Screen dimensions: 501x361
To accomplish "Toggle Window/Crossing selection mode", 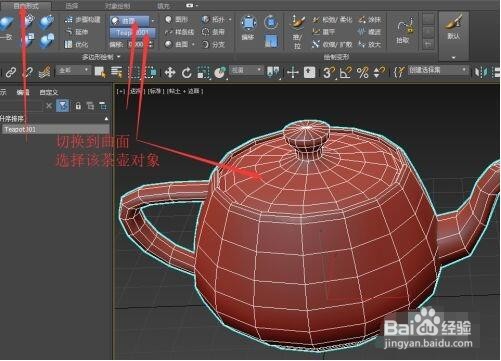I will 151,72.
